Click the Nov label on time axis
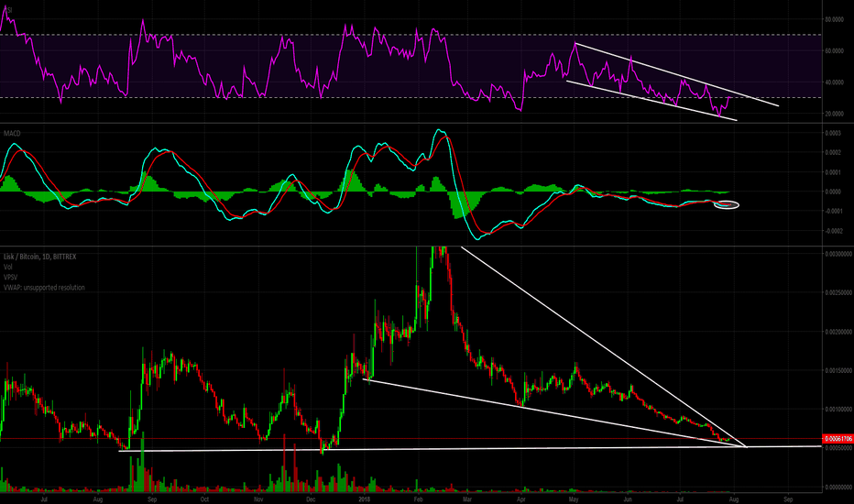 [258, 499]
